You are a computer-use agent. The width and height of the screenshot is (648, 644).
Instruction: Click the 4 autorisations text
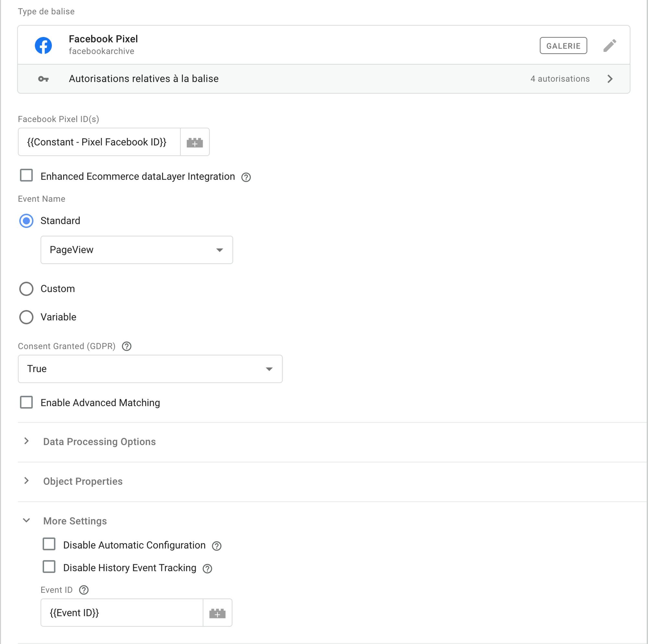click(560, 79)
